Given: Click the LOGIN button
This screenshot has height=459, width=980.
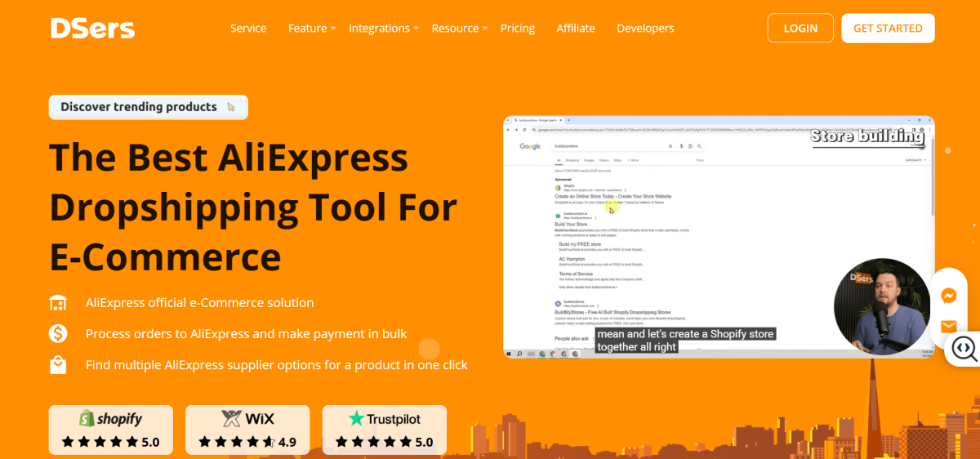Looking at the screenshot, I should 800,28.
